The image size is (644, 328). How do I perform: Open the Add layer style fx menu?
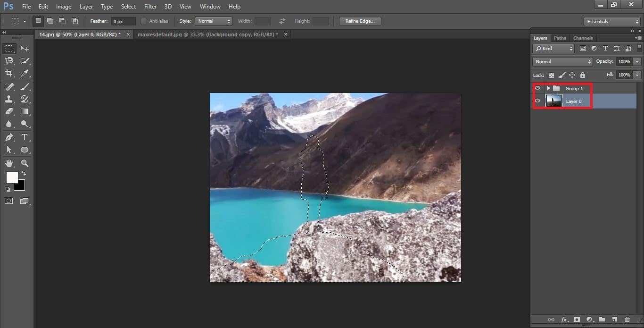pos(563,320)
